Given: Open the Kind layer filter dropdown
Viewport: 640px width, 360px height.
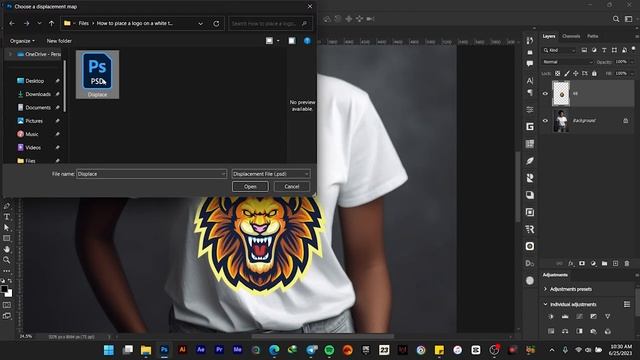Looking at the screenshot, I should 559,50.
